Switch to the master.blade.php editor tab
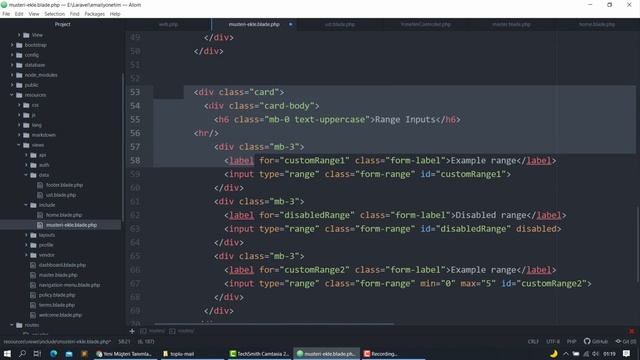 click(x=511, y=24)
